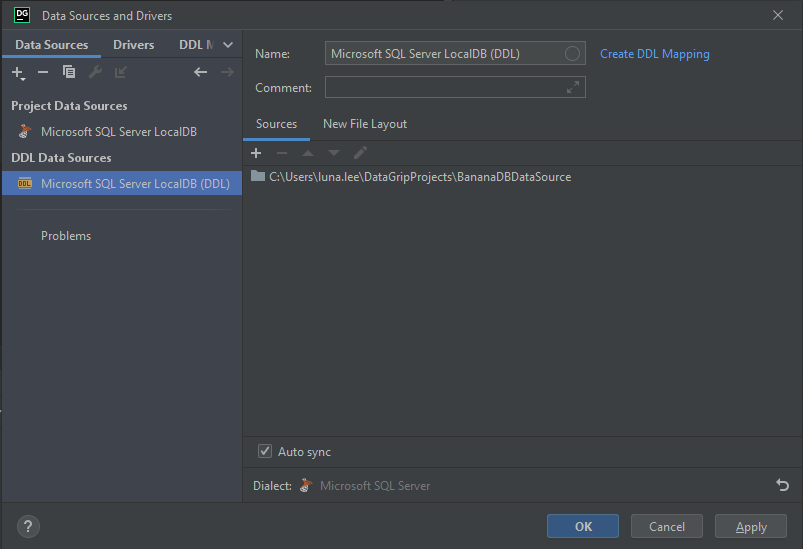Screen dimensions: 803x549
Task: Open the New File Layout tab
Action: tap(365, 124)
